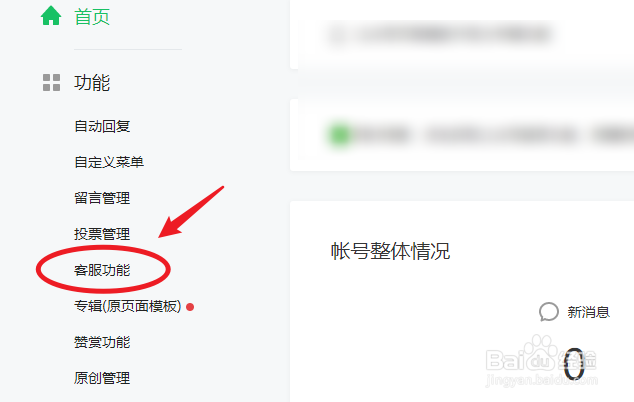The width and height of the screenshot is (634, 402).
Task: Go to 留言管理 page
Action: tap(102, 198)
